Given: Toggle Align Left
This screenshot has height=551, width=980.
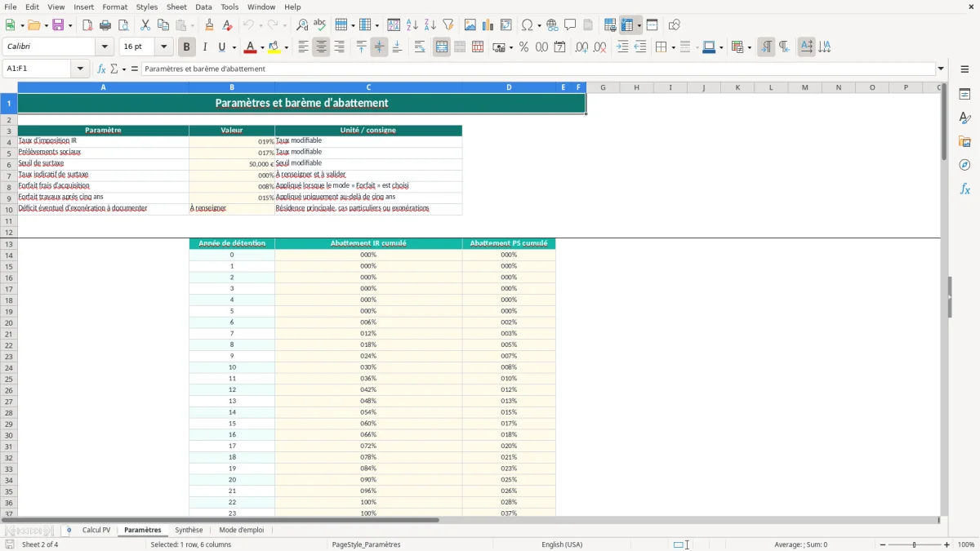Looking at the screenshot, I should [303, 47].
